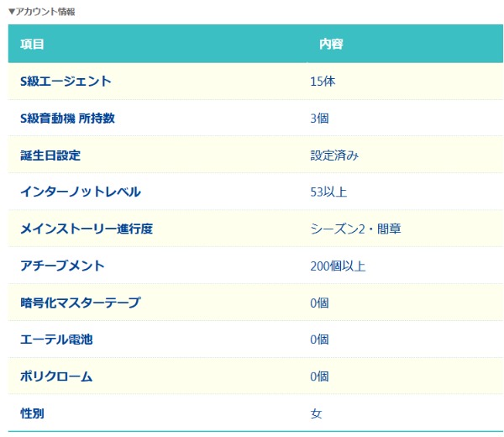Select the エーテル電池 row label
The image size is (504, 437).
pyautogui.click(x=56, y=340)
